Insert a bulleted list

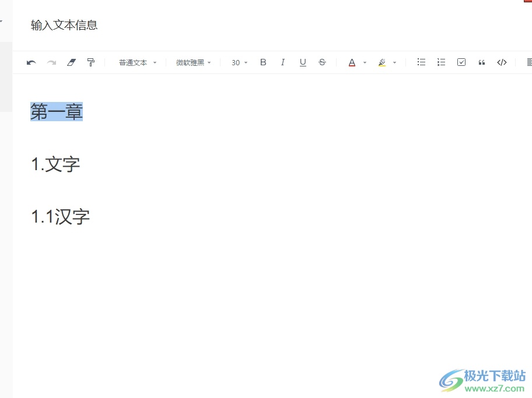(421, 62)
